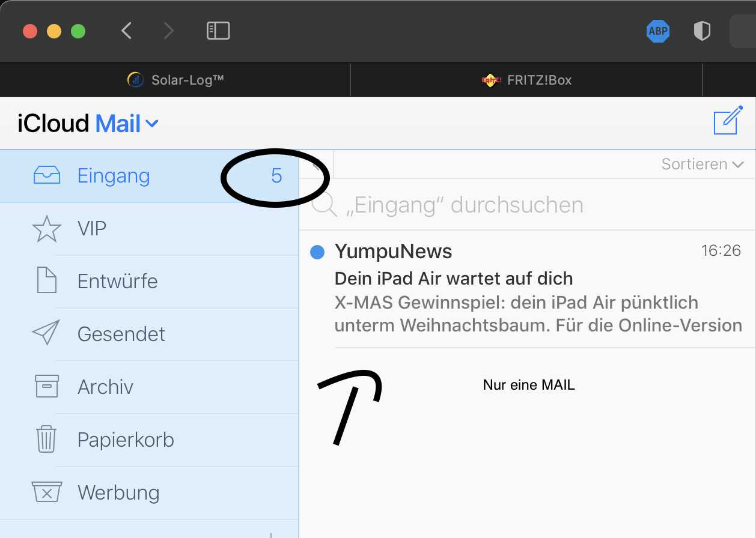756x538 pixels.
Task: Go forward in Safari
Action: point(169,31)
